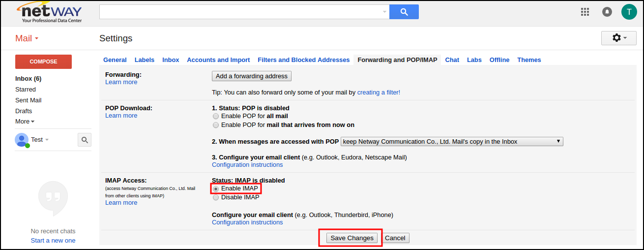The image size is (644, 250).
Task: Select the Disable IMAP radio button
Action: click(216, 197)
